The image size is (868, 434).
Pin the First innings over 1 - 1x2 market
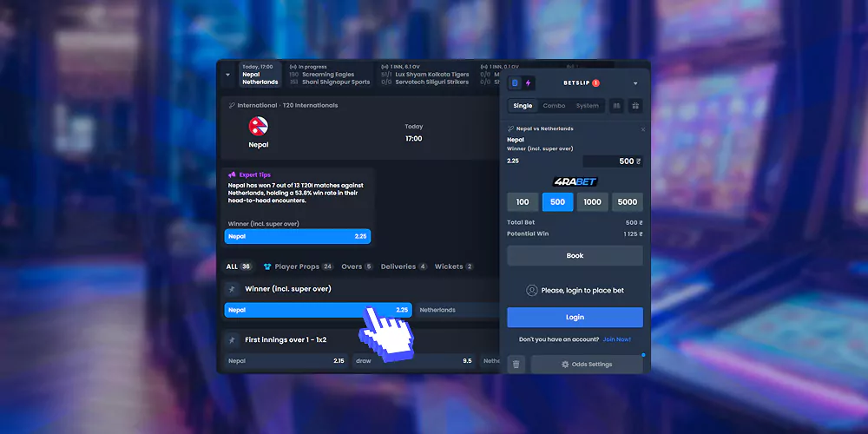pyautogui.click(x=232, y=340)
